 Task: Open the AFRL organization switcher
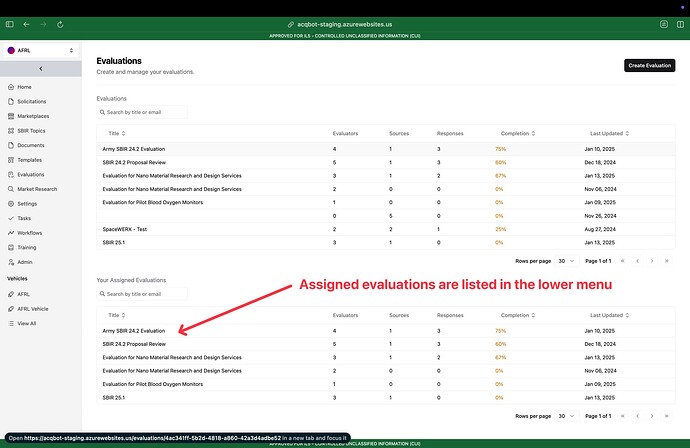pyautogui.click(x=40, y=50)
